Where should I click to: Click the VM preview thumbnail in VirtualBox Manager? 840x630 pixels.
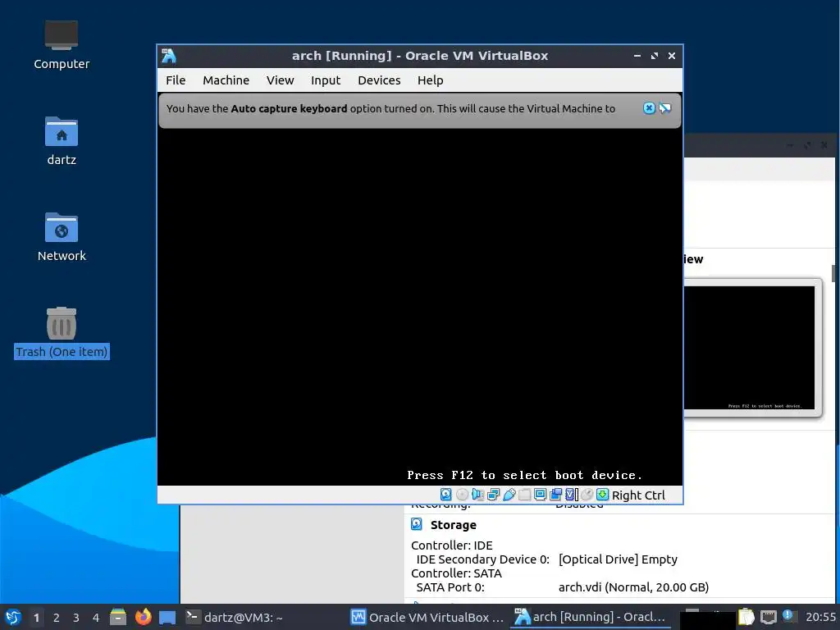point(750,348)
